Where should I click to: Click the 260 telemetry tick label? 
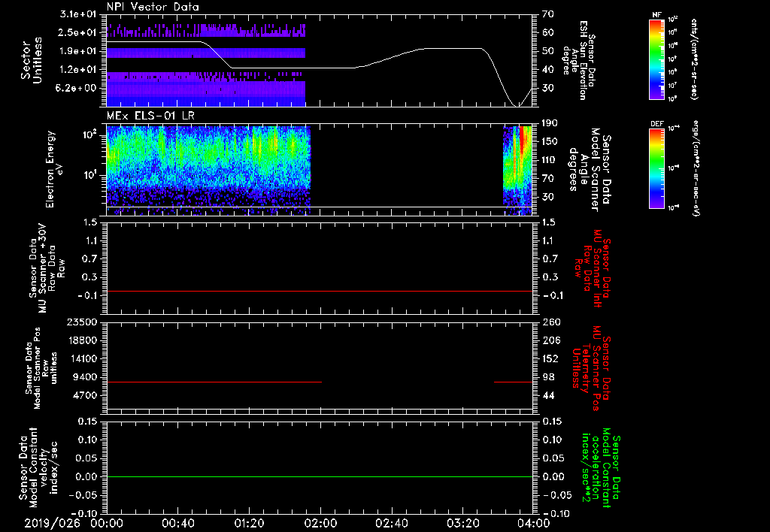pos(551,322)
